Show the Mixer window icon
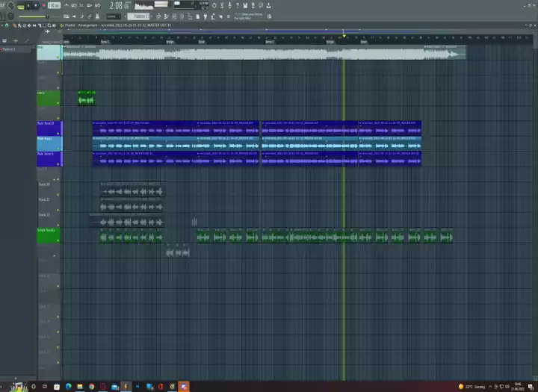 click(x=182, y=16)
